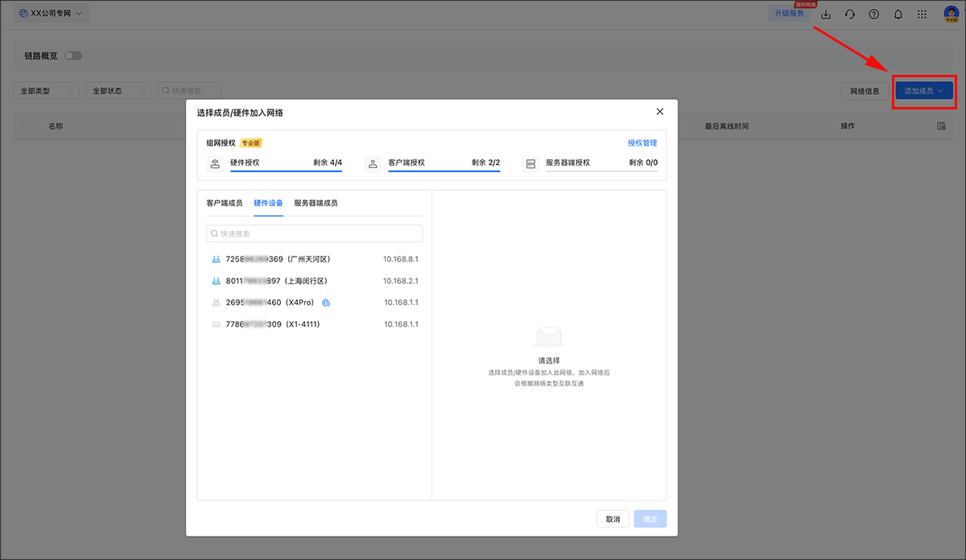This screenshot has width=966, height=560.
Task: Open the apps grid menu
Action: [922, 14]
